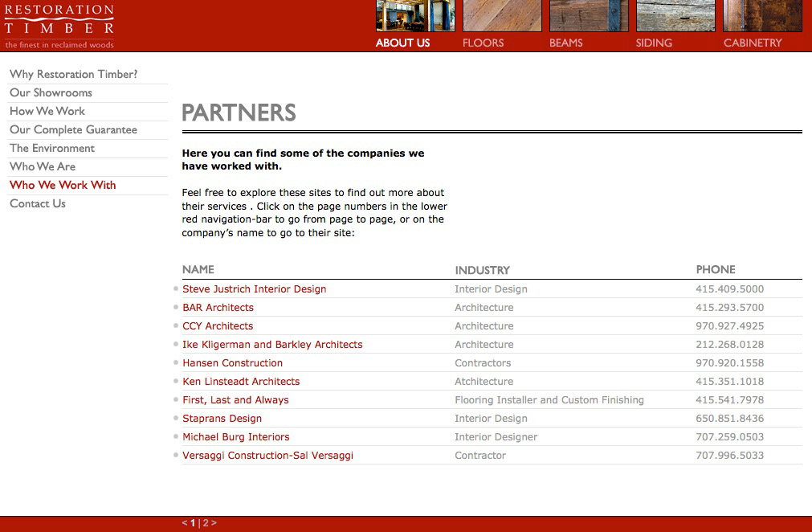Screen dimensions: 812x532
Task: Click 'Atchitecture' industry for Ken Linsteadt
Action: 484,381
